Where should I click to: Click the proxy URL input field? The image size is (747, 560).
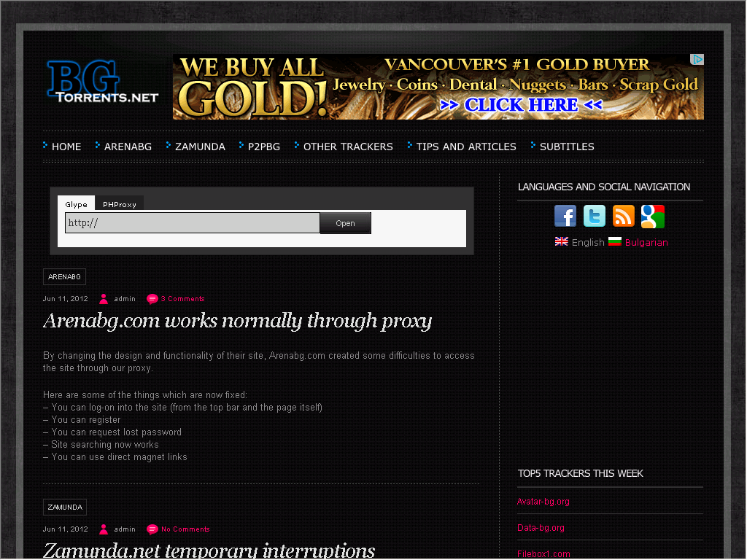[x=193, y=223]
